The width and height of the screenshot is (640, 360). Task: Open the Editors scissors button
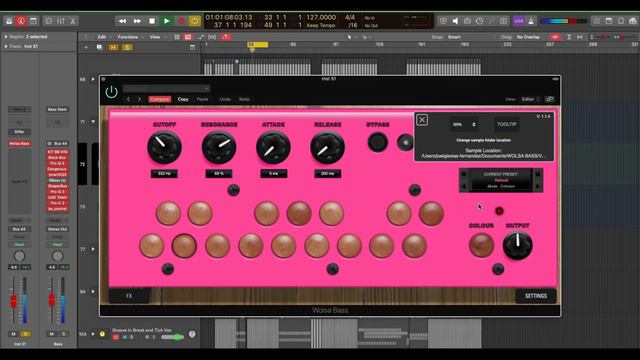click(x=73, y=21)
